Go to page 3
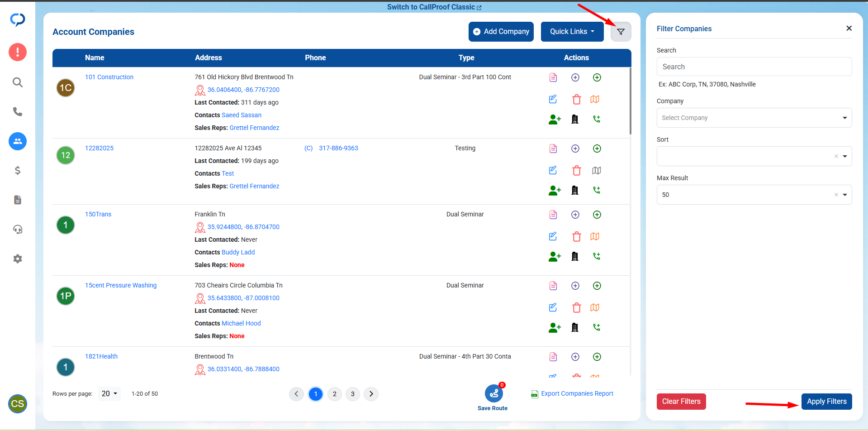868x431 pixels. (x=352, y=394)
